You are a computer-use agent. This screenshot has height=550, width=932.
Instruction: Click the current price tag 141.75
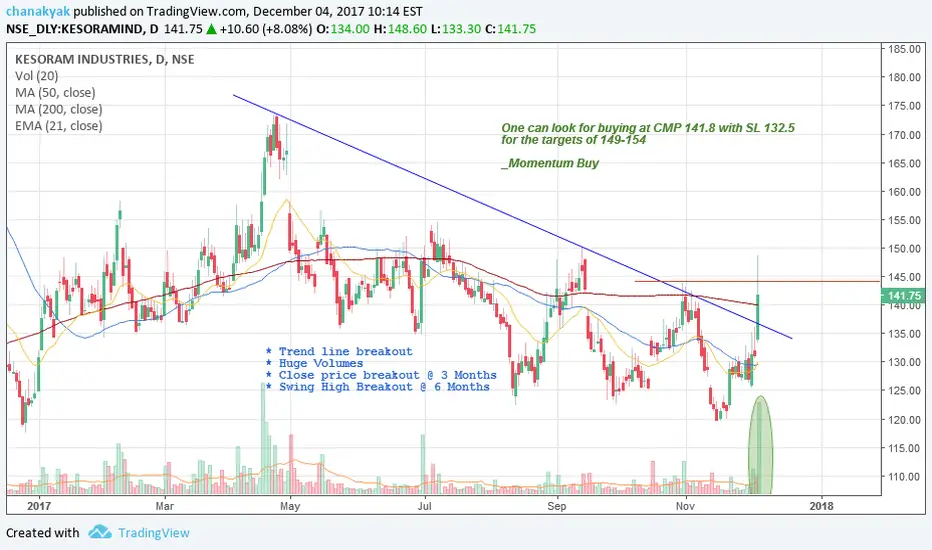pyautogui.click(x=903, y=296)
